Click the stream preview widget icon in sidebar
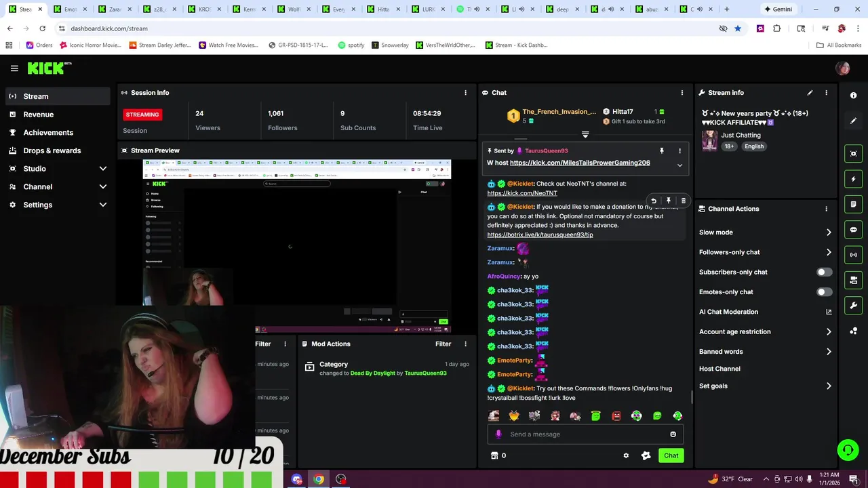 (854, 154)
